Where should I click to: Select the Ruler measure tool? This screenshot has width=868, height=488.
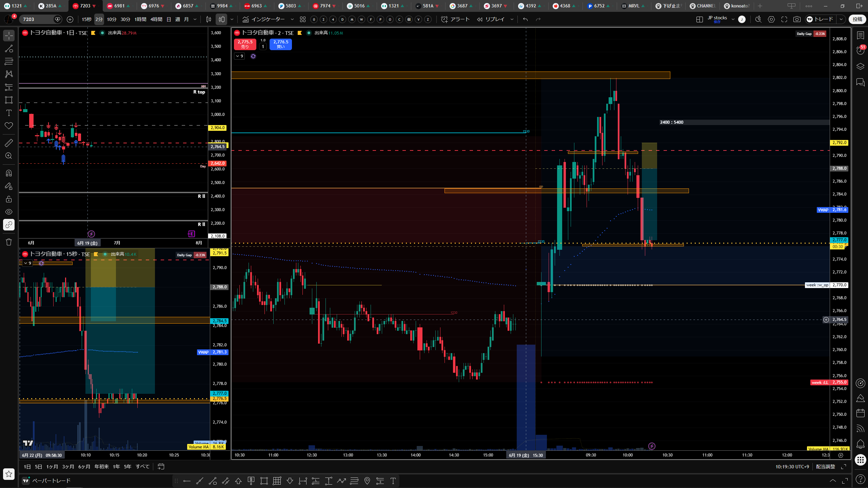(x=9, y=143)
